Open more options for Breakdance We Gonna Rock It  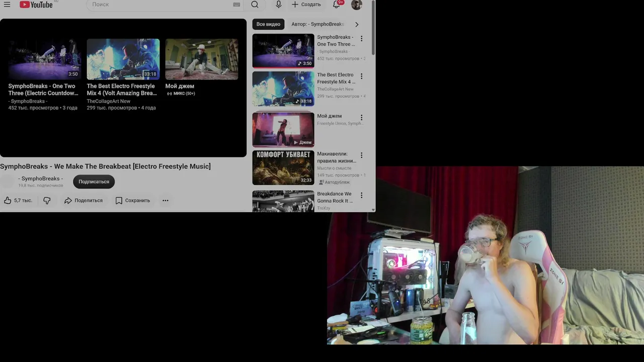tap(361, 195)
